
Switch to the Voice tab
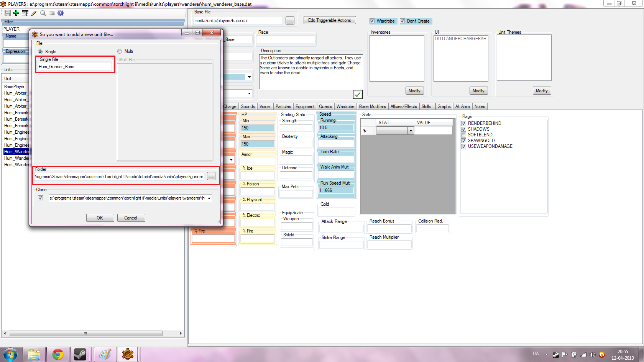point(264,106)
